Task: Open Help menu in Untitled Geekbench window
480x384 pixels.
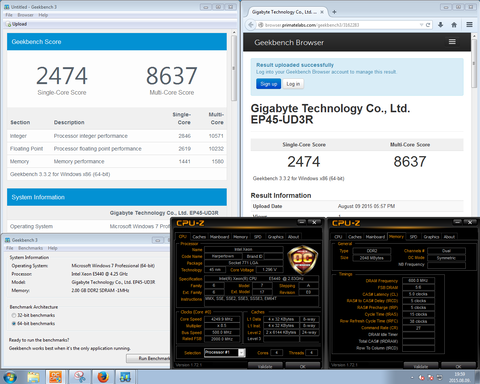Action: (x=43, y=15)
